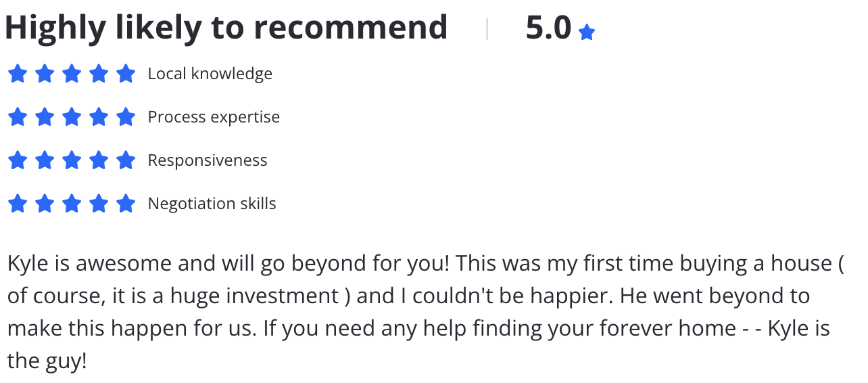Click the fifth star of Negotiation skills
Image resolution: width=868 pixels, height=383 pixels.
(x=126, y=204)
